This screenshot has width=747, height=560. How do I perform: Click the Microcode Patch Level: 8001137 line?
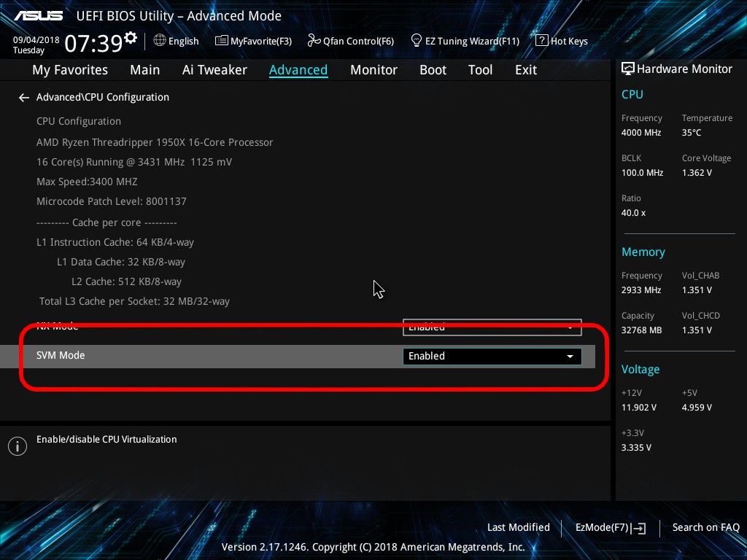tap(112, 201)
